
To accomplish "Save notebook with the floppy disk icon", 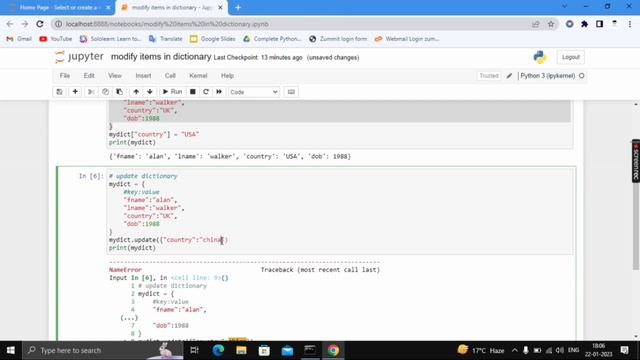I will tap(60, 92).
